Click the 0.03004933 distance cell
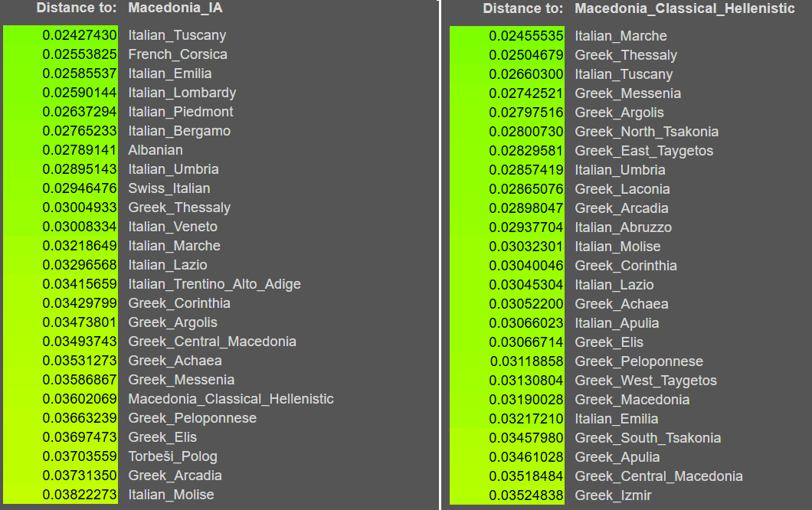Screen dimensions: 812x510 click(80, 208)
